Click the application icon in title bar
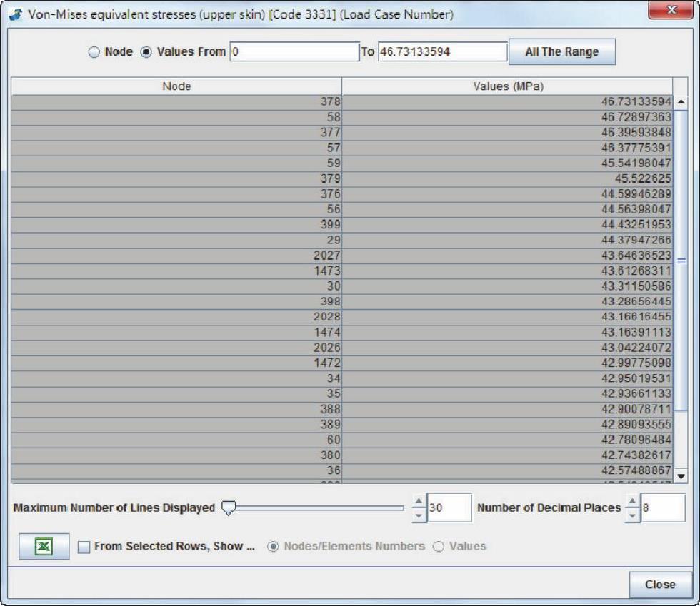This screenshot has width=700, height=606. 16,15
